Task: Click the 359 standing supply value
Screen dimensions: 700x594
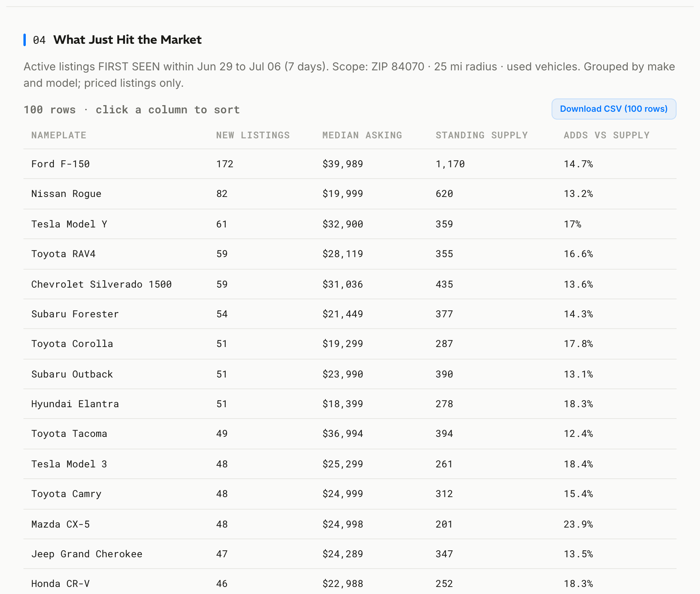Action: point(444,224)
